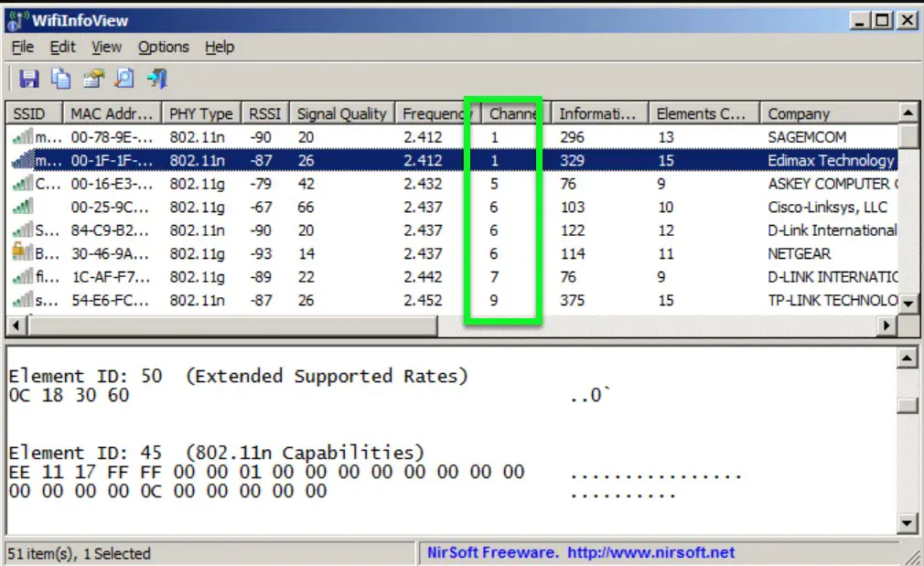Click the network list scroll up arrow
Screen dimensions: 924x566
click(908, 112)
